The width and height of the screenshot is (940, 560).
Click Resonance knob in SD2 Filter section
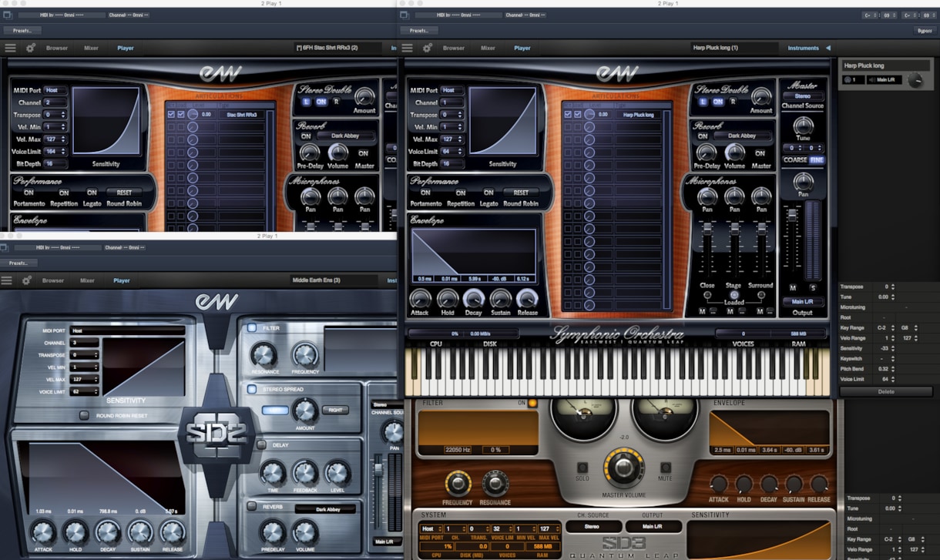click(x=264, y=354)
